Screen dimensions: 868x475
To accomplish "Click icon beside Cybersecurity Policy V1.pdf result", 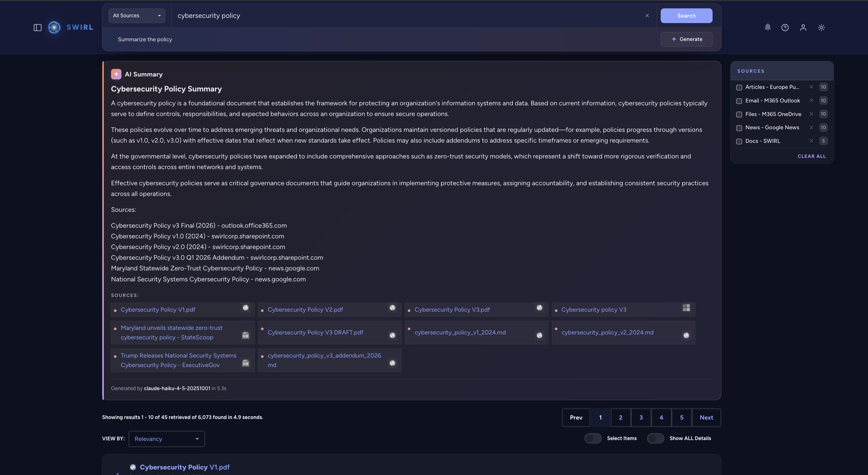I will pyautogui.click(x=133, y=467).
